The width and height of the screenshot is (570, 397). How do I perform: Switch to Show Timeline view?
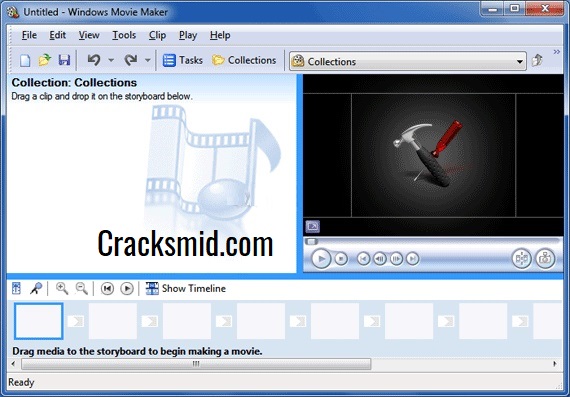pos(186,289)
